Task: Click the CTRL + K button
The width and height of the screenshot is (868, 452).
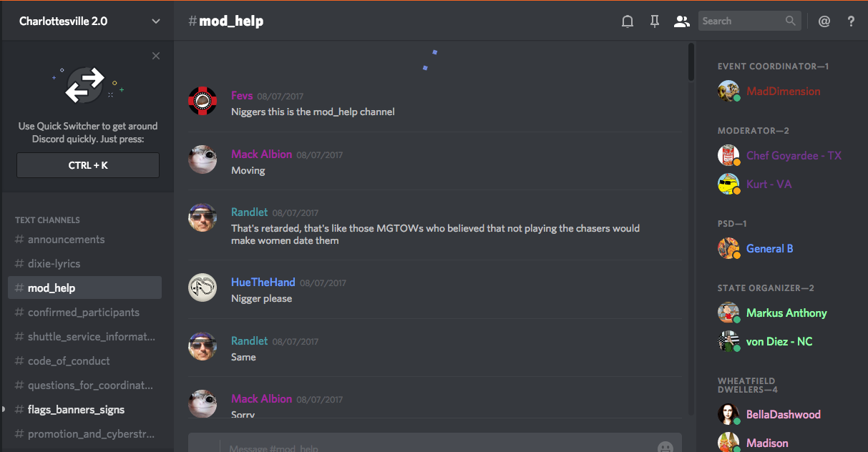Action: point(88,165)
